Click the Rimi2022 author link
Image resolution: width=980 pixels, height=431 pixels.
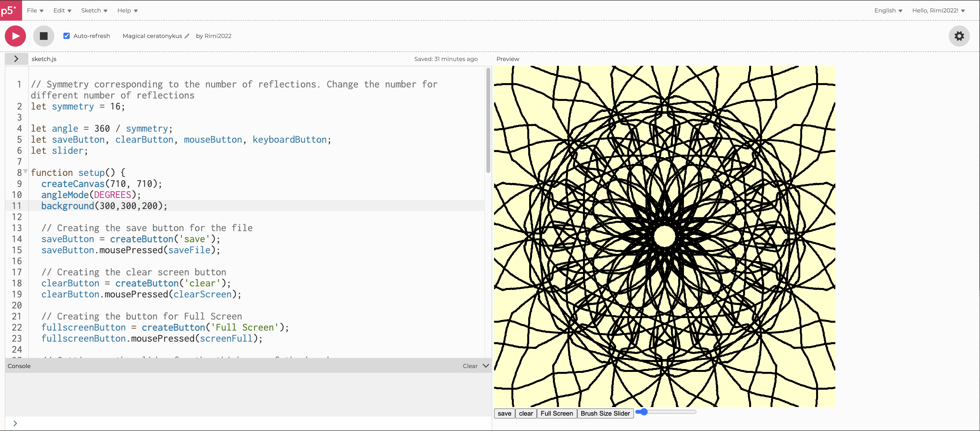tap(218, 36)
